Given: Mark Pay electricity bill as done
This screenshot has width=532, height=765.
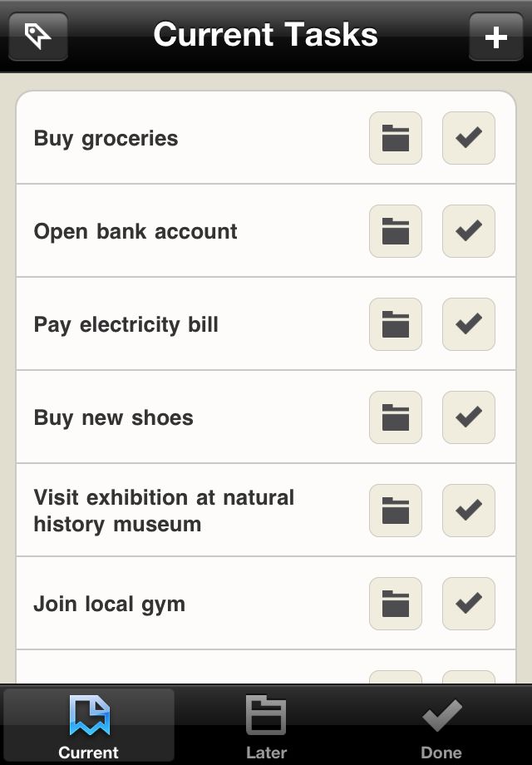Looking at the screenshot, I should coord(469,324).
